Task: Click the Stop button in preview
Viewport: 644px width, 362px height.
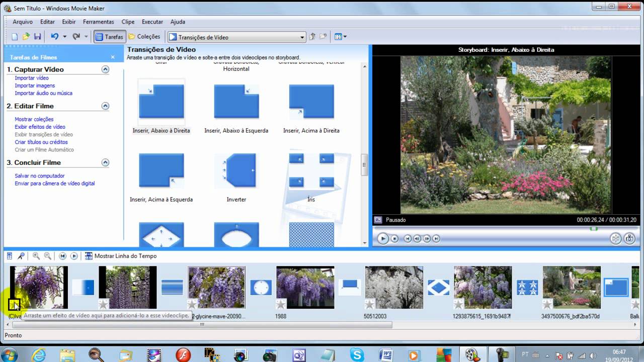Action: point(394,239)
